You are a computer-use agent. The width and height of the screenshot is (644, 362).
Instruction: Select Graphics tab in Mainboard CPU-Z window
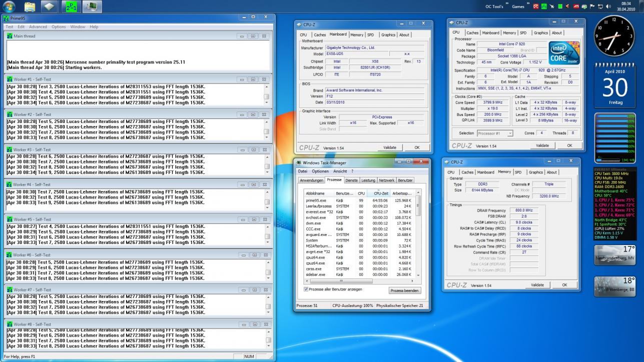click(x=388, y=35)
